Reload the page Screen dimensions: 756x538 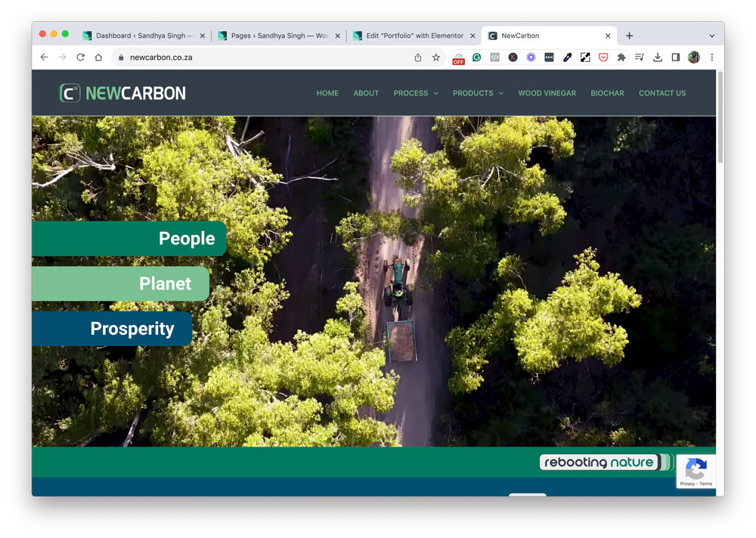click(x=80, y=57)
